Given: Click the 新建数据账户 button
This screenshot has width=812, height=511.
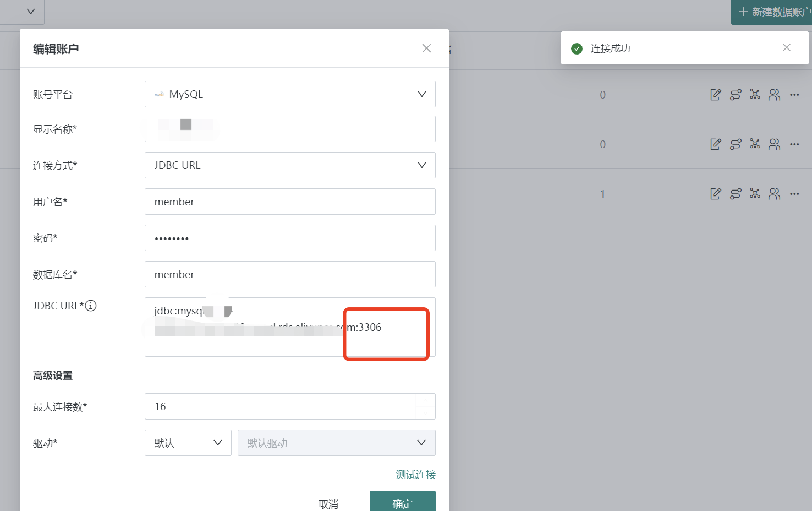Looking at the screenshot, I should (771, 12).
